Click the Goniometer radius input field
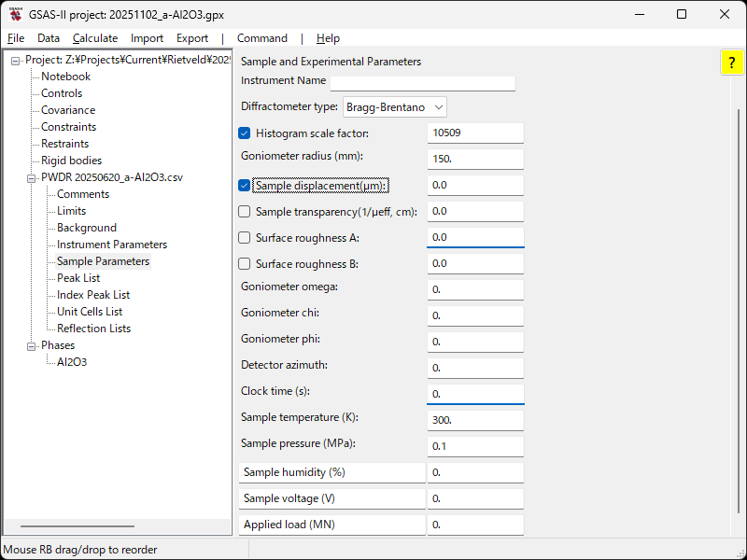This screenshot has width=747, height=560. point(475,160)
